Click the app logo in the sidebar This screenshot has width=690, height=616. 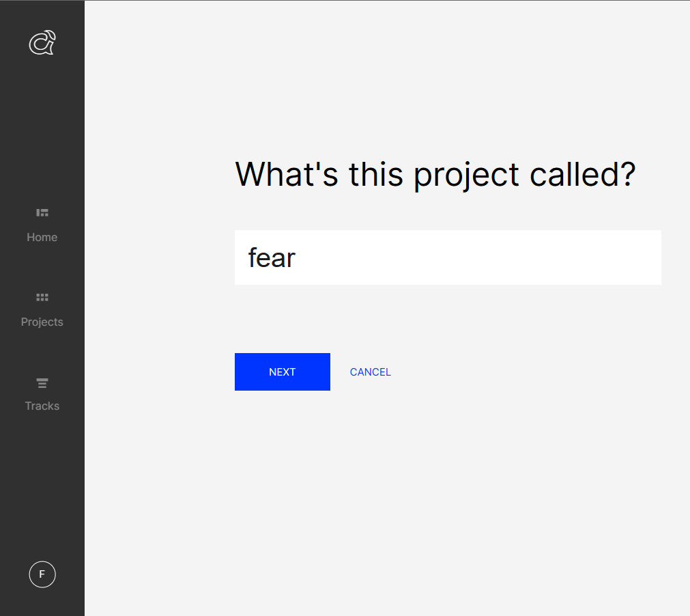[x=42, y=43]
